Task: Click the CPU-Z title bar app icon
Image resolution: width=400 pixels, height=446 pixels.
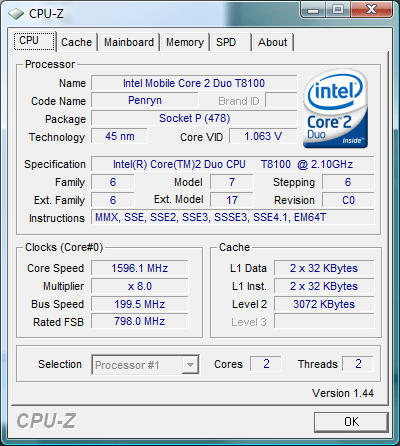Action: pos(16,14)
